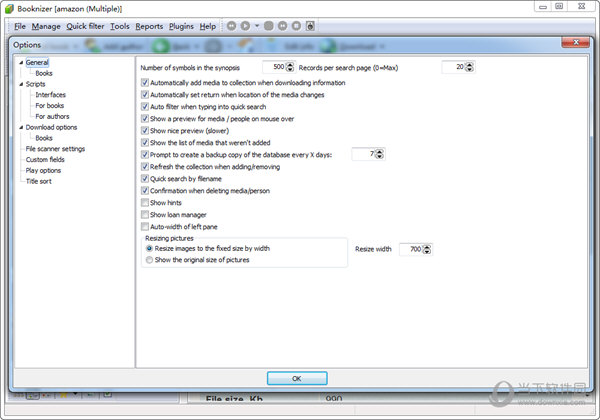Click the synopsis symbols field showing 500

click(x=274, y=67)
